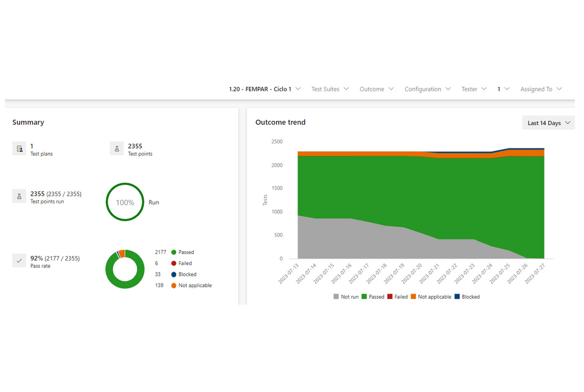This screenshot has height=392, width=584.
Task: Open the 1.20 - FEMPAR - Ciclo 1 dropdown
Action: point(265,89)
